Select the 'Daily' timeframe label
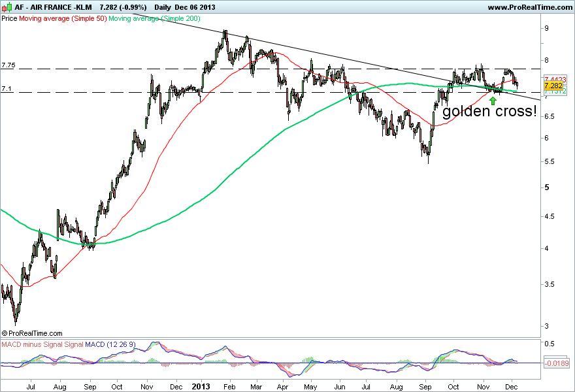 [163, 7]
